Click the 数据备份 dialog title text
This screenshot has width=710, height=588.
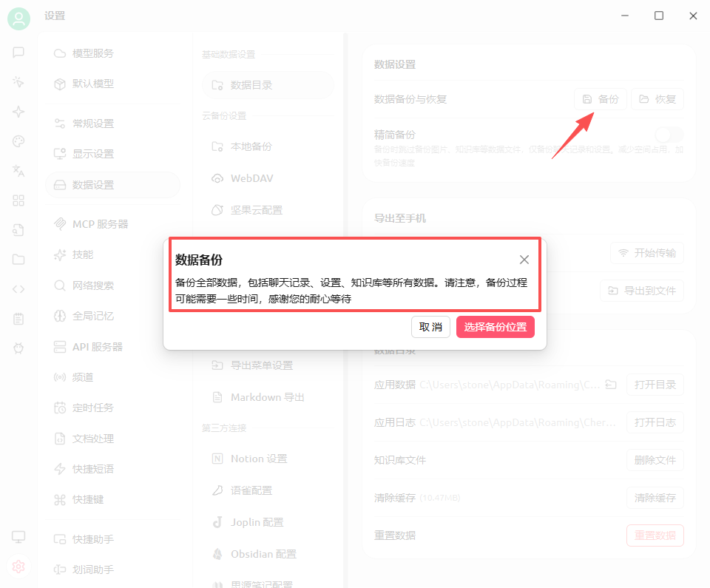199,260
